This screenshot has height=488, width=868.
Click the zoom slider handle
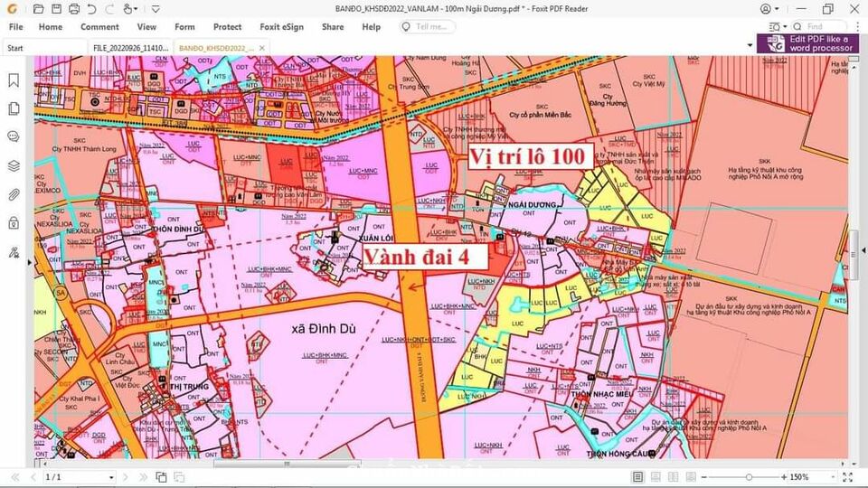(x=749, y=476)
